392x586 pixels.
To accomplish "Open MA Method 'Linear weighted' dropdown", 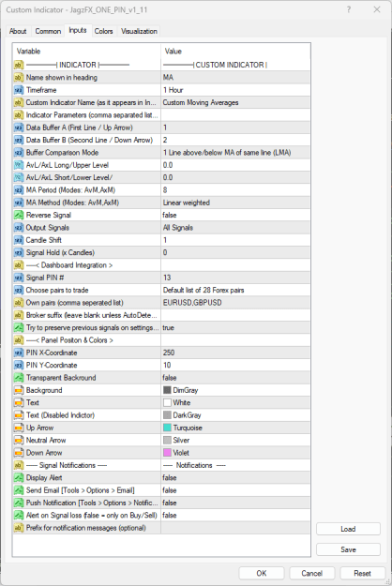I will tap(235, 203).
